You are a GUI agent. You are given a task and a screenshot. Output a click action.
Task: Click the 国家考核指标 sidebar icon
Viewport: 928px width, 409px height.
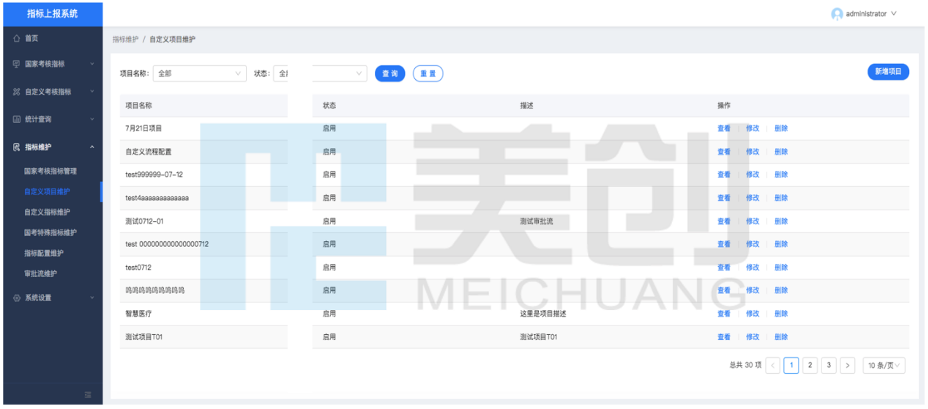pyautogui.click(x=16, y=64)
